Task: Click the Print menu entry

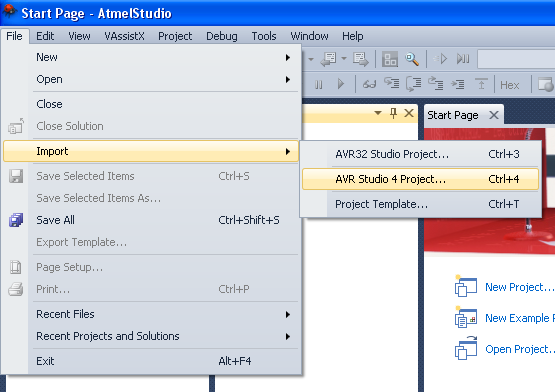Action: 151,289
